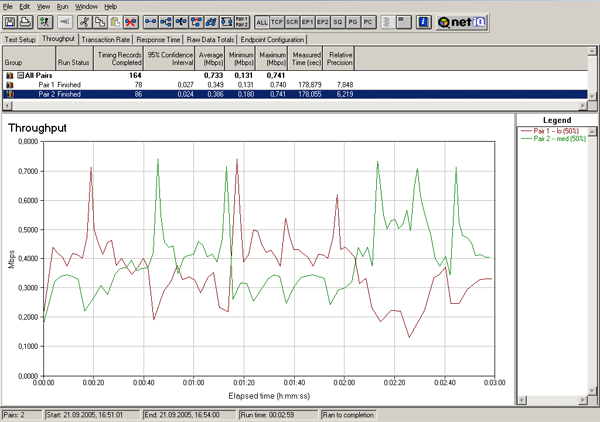The image size is (600, 422).
Task: Toggle the ALL filter button
Action: pos(262,22)
